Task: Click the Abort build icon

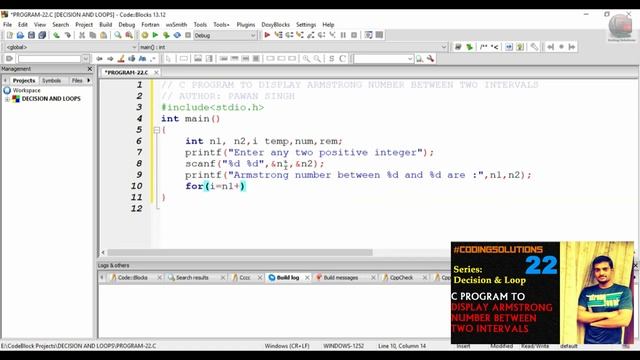Action: 188,36
